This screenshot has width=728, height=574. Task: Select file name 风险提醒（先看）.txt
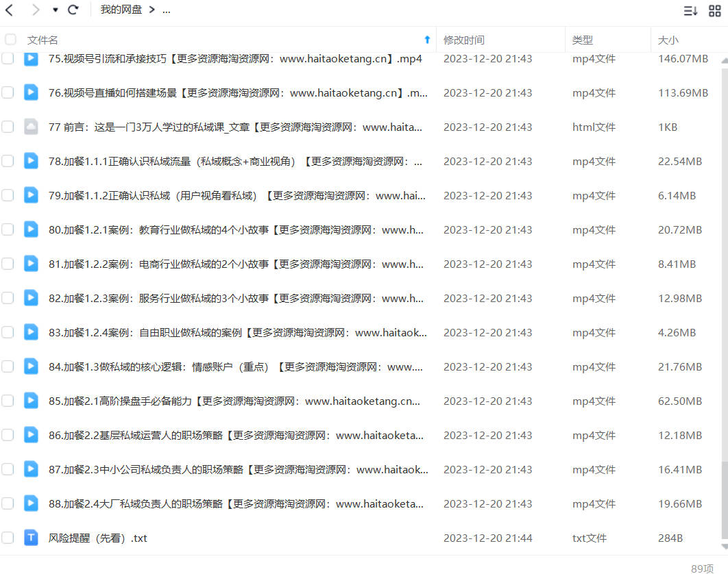[x=98, y=538]
